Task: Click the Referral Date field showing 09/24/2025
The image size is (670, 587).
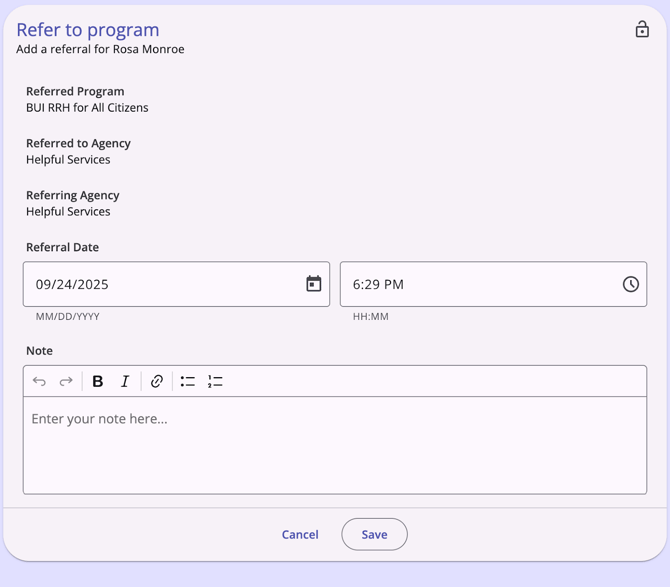Action: click(160, 284)
